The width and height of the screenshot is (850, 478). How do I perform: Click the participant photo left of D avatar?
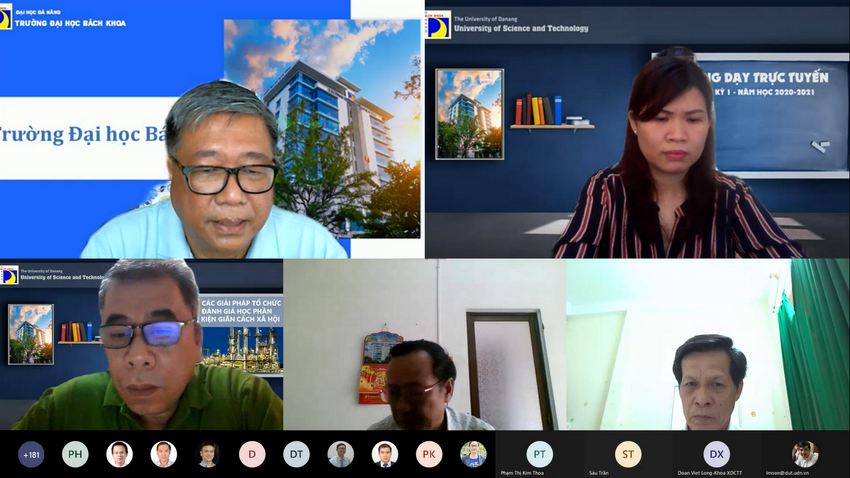208,455
